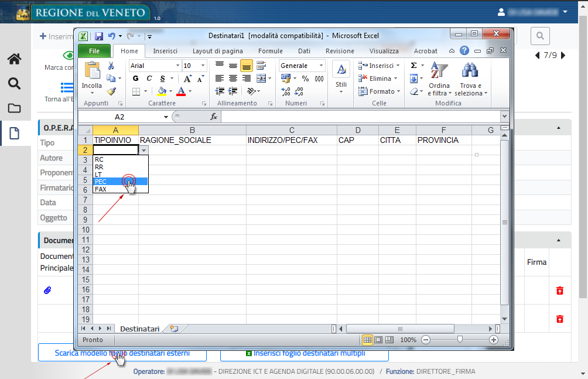
Task: Toggle bold (G) formatting
Action: pyautogui.click(x=136, y=78)
